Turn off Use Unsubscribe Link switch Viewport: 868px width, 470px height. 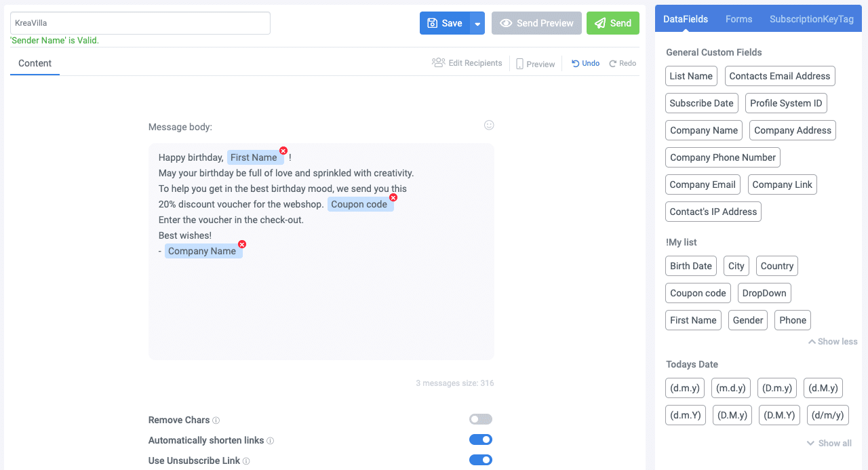[x=481, y=460]
